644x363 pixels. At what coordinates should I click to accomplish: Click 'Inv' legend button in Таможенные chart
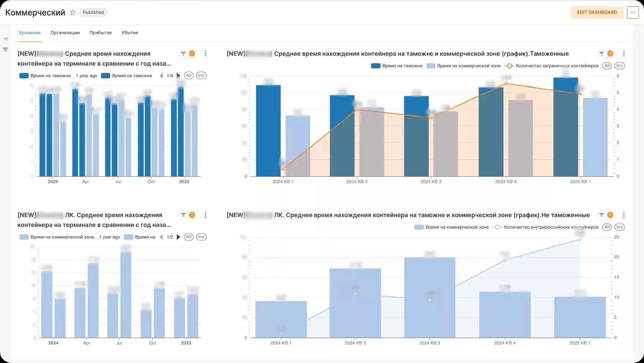click(619, 66)
